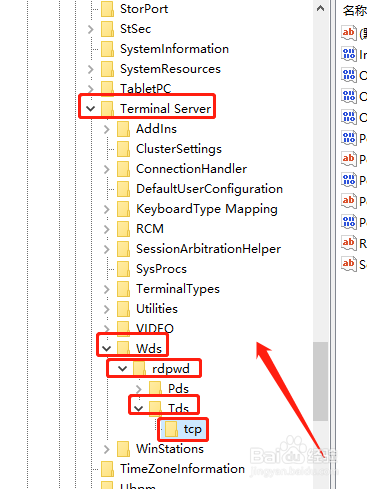Expand the WinStations subkey
This screenshot has width=367, height=489.
[x=106, y=449]
